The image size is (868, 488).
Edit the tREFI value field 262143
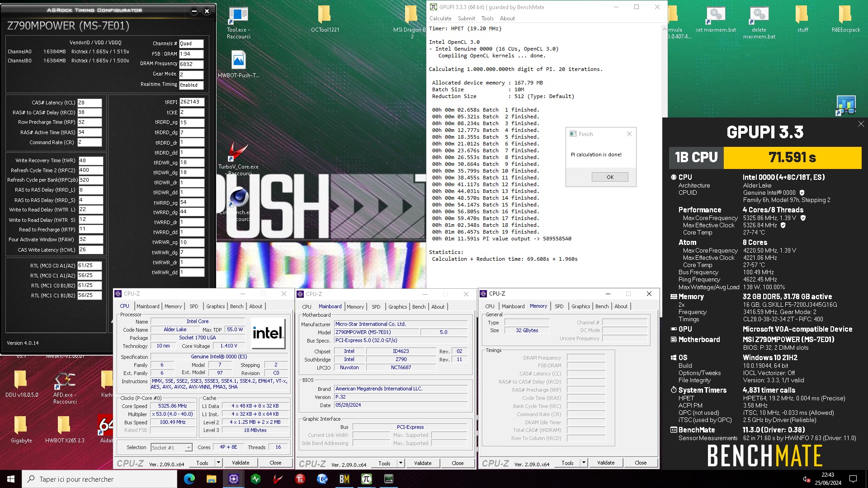coord(192,102)
